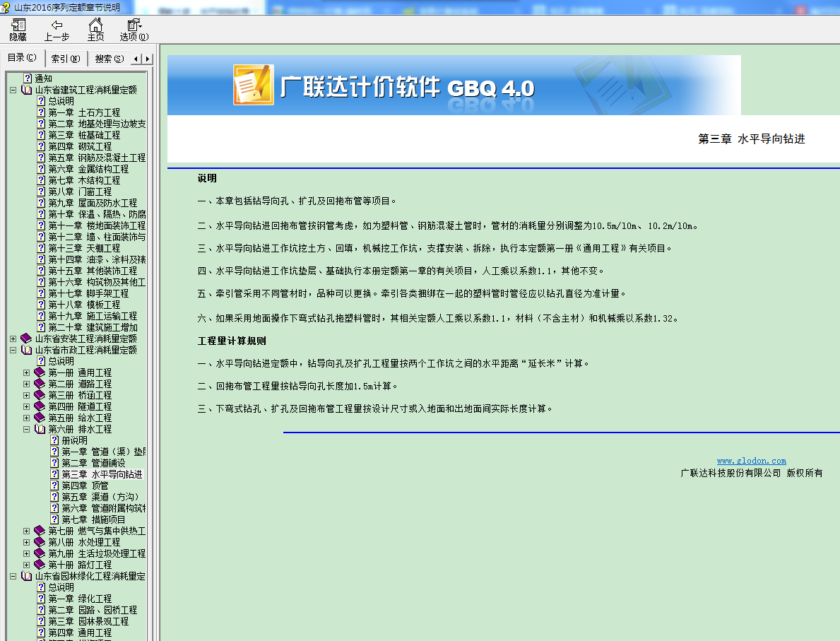Go back with the 上一步 toolbar icon
Viewport: 840px width, 641px height.
pos(57,30)
